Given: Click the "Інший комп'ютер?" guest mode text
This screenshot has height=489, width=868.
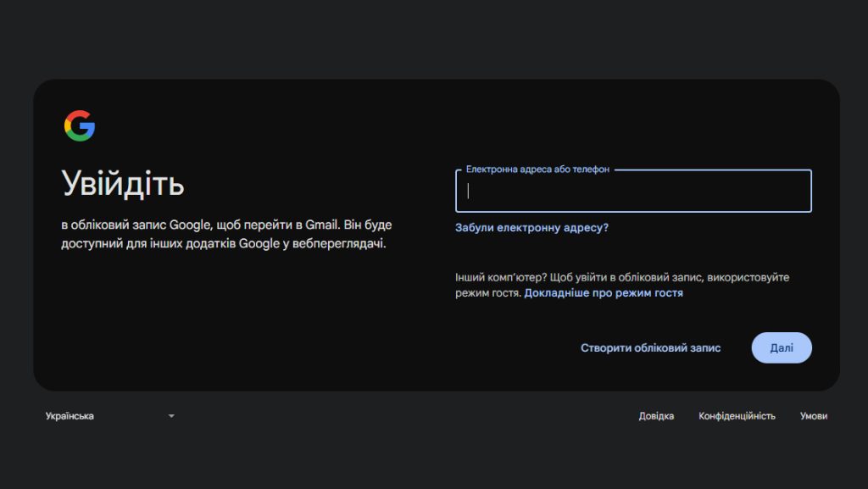Looking at the screenshot, I should [x=622, y=285].
